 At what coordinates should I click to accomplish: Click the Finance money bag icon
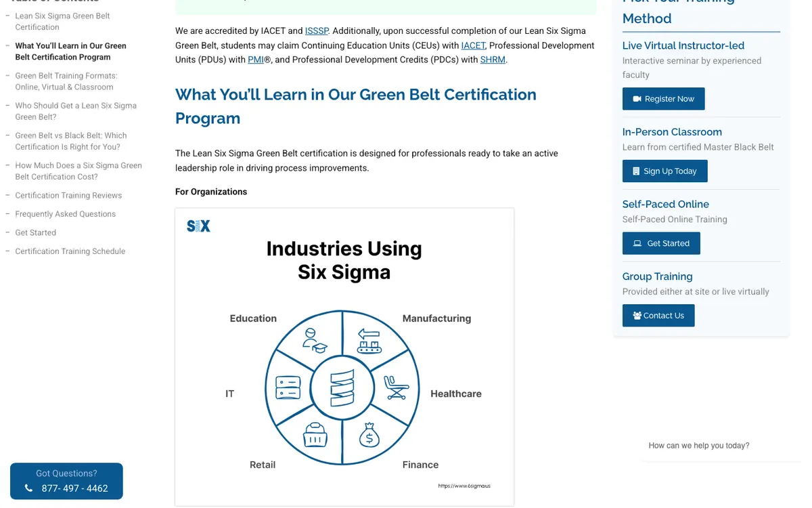[369, 435]
